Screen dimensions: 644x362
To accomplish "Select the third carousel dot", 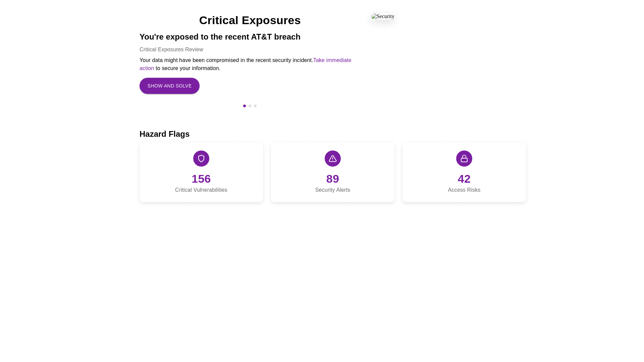I will (x=255, y=106).
